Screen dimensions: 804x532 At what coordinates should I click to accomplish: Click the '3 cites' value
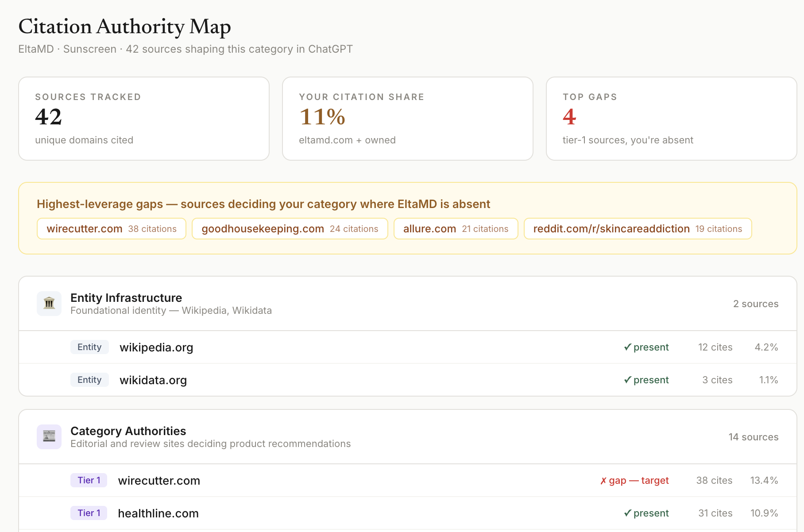coord(718,380)
